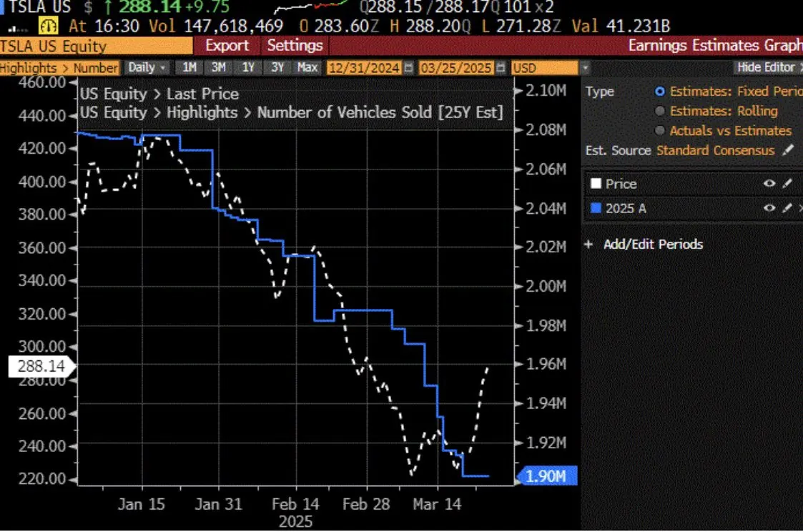
Task: Click the pencil icon on the Price row
Action: pyautogui.click(x=787, y=183)
